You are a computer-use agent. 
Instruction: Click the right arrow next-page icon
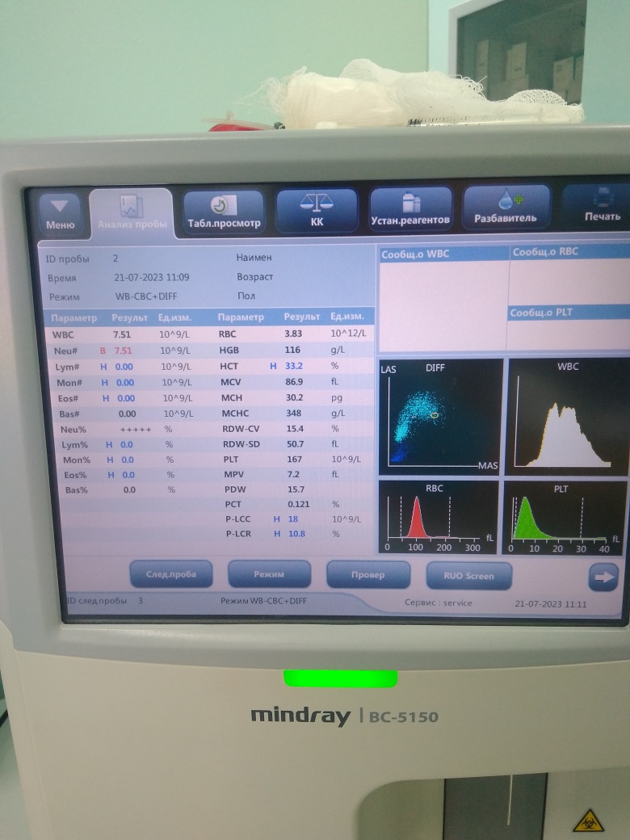click(603, 577)
